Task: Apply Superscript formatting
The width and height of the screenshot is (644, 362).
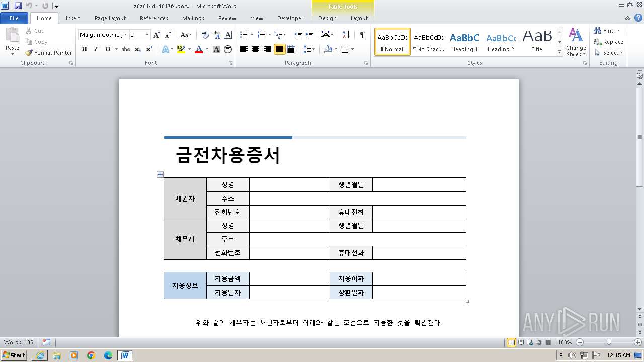Action: [149, 49]
